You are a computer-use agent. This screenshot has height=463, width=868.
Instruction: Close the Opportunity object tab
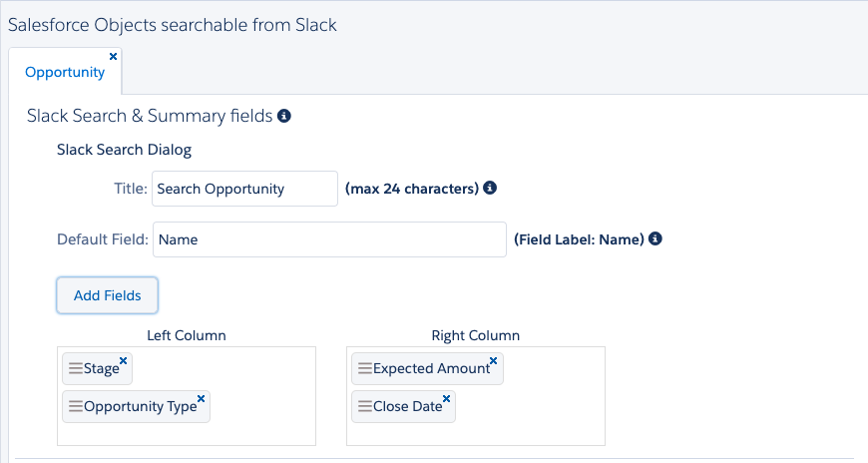[113, 57]
